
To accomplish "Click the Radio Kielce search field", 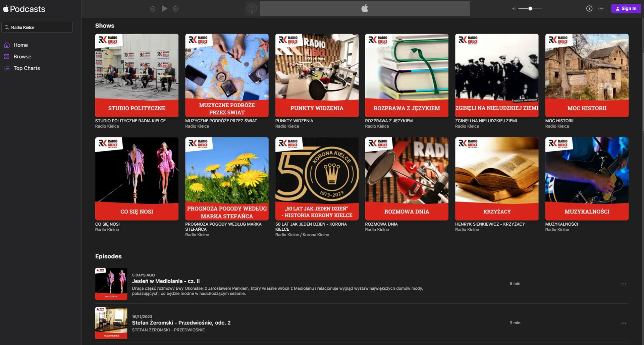I will pyautogui.click(x=37, y=27).
